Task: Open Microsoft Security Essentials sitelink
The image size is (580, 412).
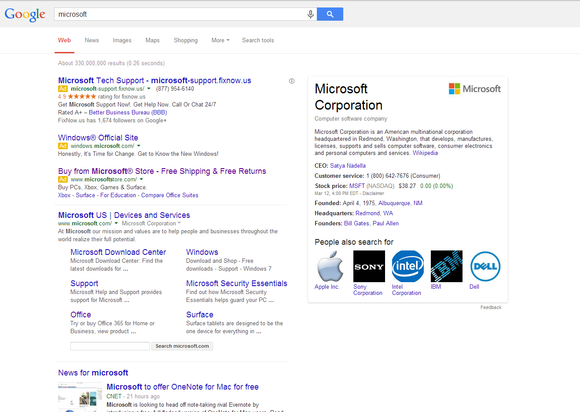Action: pos(237,284)
